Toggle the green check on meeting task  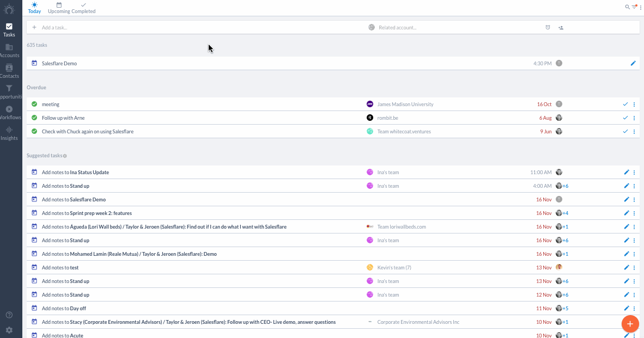[34, 104]
